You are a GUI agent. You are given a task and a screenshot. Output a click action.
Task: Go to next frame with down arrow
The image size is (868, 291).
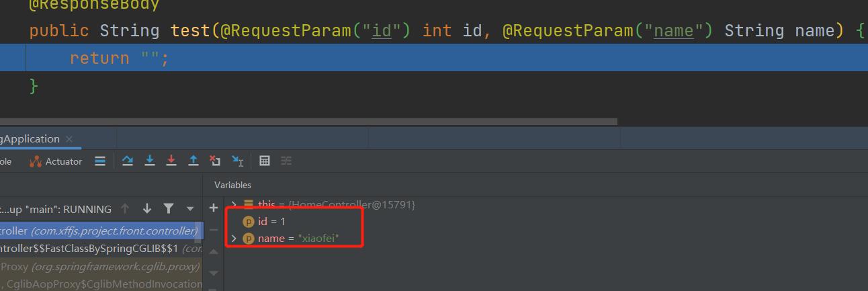(x=146, y=209)
